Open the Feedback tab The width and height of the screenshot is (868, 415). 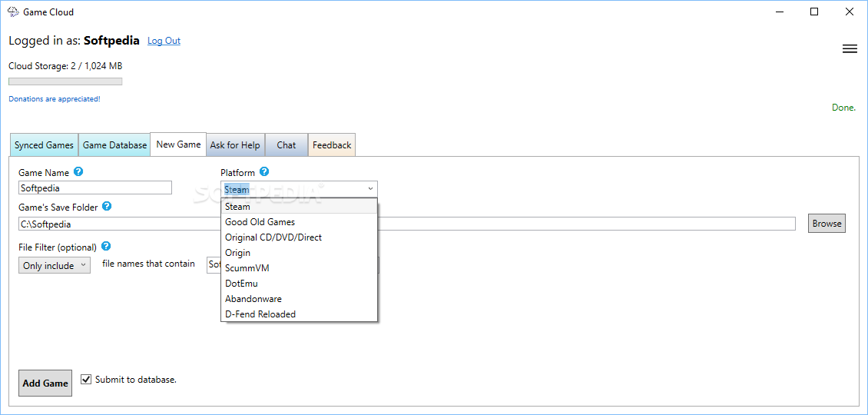[332, 145]
